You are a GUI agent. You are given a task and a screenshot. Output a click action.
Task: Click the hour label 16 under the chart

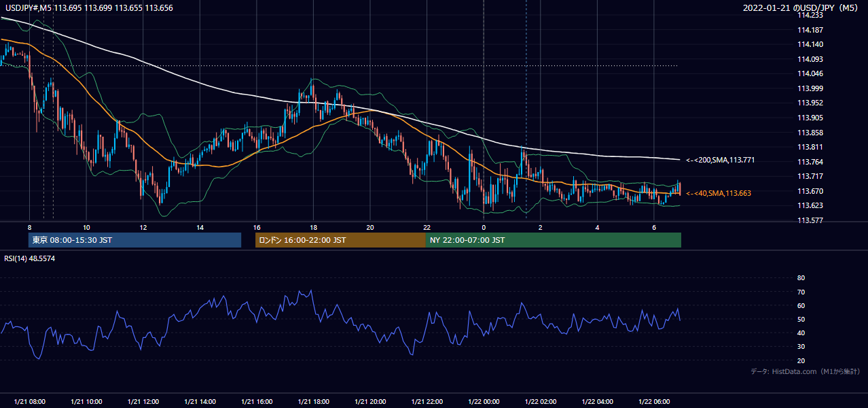[x=256, y=227]
